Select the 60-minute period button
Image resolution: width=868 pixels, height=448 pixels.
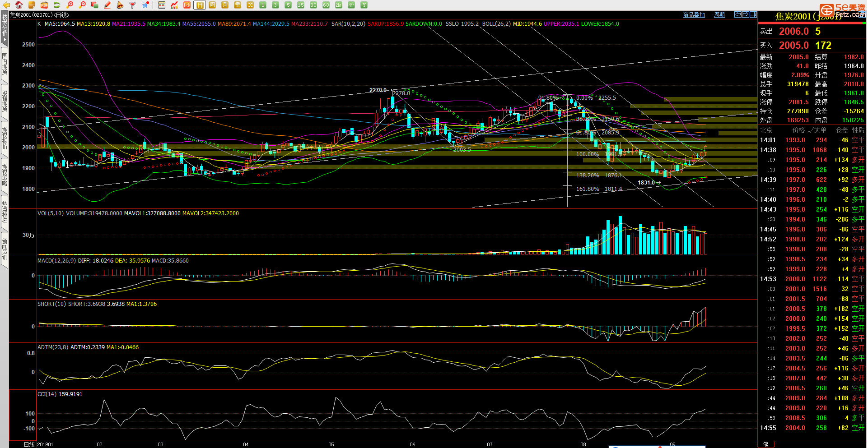click(x=326, y=5)
